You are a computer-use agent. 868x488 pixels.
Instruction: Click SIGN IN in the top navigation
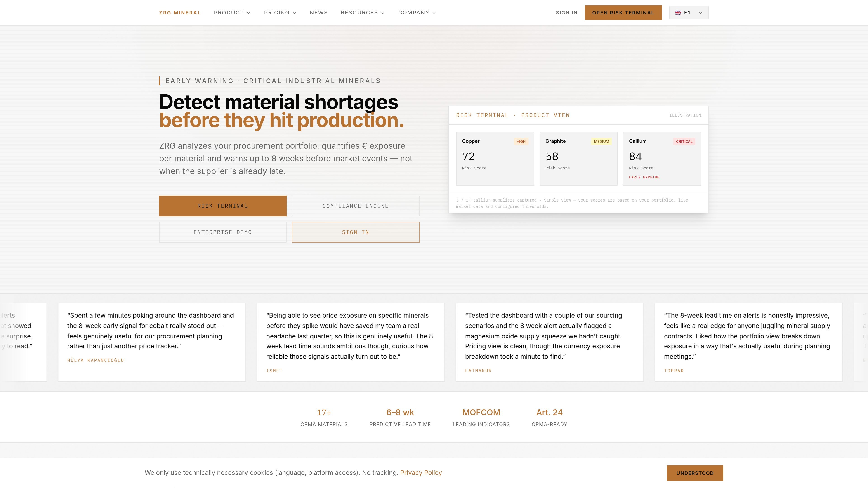pos(566,13)
